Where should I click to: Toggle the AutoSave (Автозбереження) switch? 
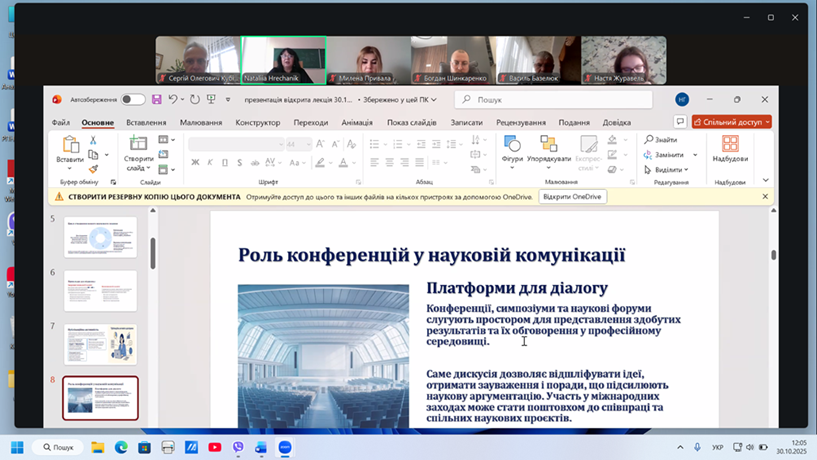point(132,100)
